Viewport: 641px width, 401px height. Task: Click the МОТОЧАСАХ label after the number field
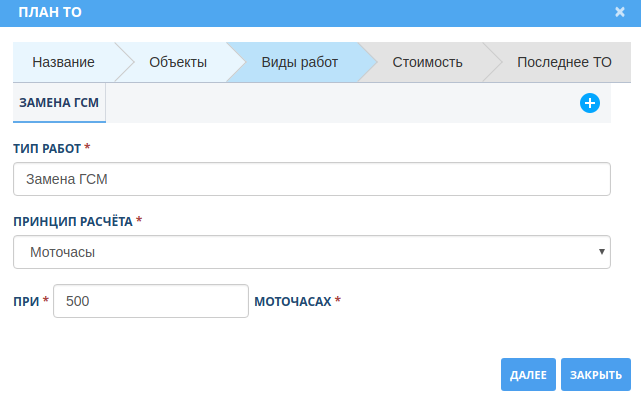pyautogui.click(x=293, y=301)
